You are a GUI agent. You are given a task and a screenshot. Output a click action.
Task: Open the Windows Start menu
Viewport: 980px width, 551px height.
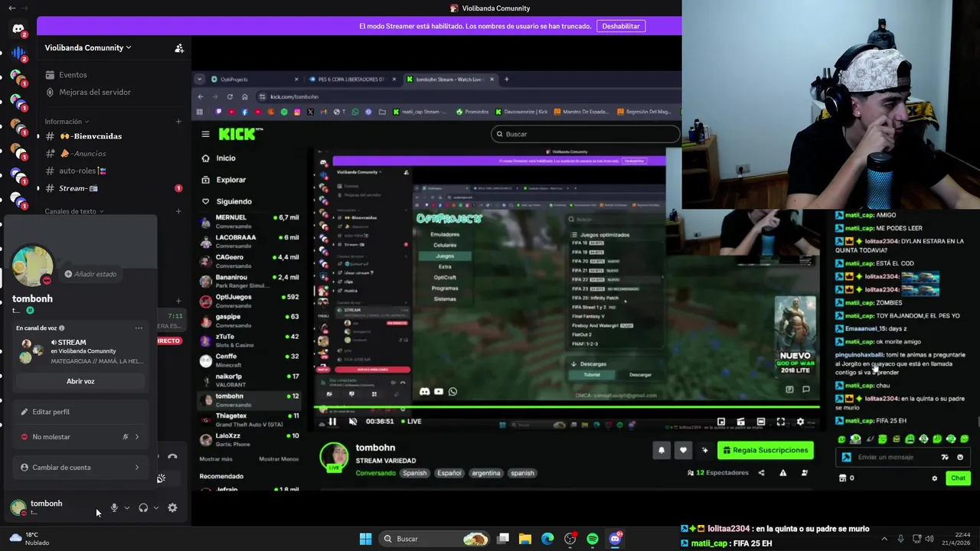[x=366, y=539]
